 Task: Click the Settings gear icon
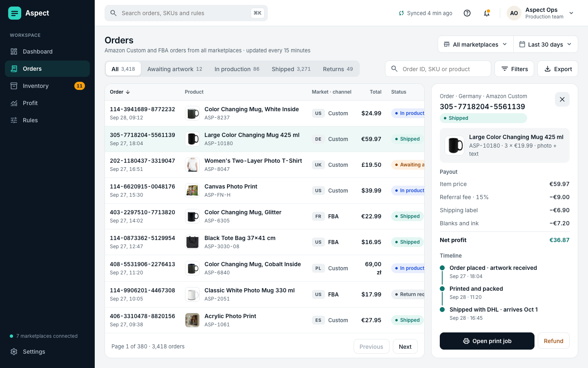click(x=14, y=352)
